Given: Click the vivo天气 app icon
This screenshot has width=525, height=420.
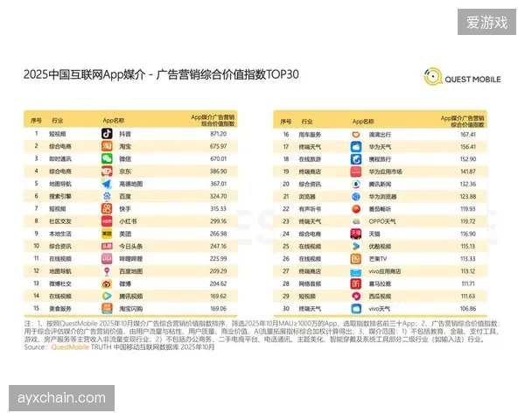Looking at the screenshot, I should [356, 309].
